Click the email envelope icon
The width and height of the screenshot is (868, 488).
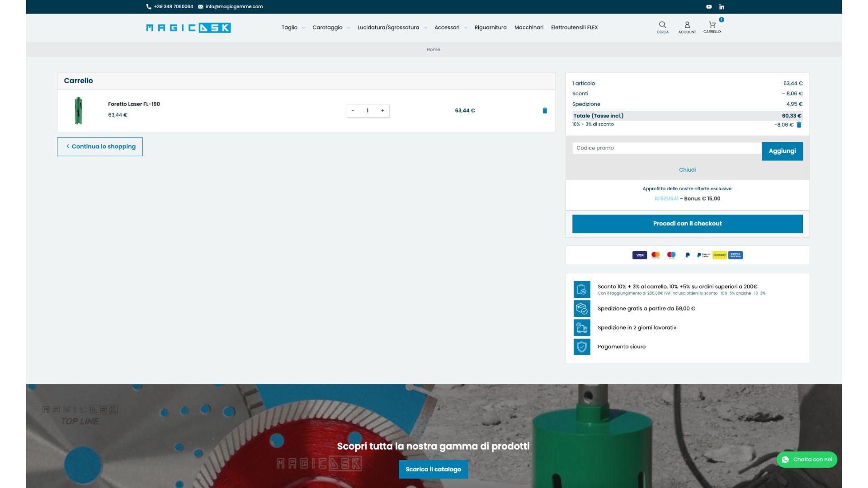200,7
